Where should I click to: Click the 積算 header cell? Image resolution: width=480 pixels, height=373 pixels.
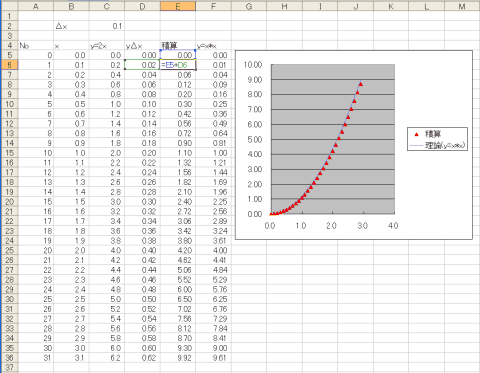click(x=178, y=46)
